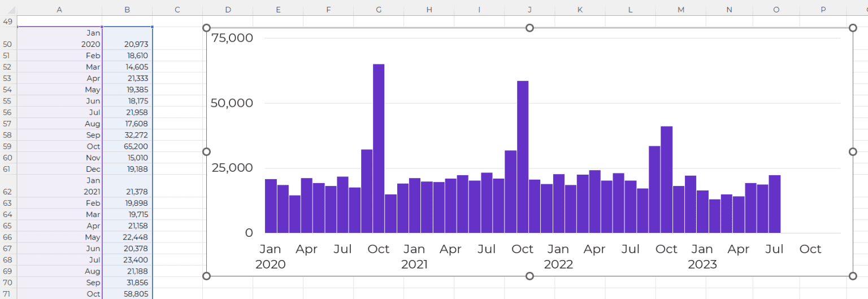This screenshot has width=868, height=299.
Task: Click the chart's top-middle edge handle
Action: point(530,28)
